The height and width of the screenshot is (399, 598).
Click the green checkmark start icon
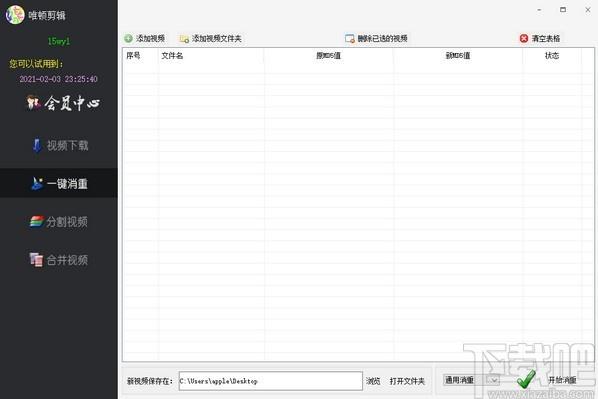point(526,379)
